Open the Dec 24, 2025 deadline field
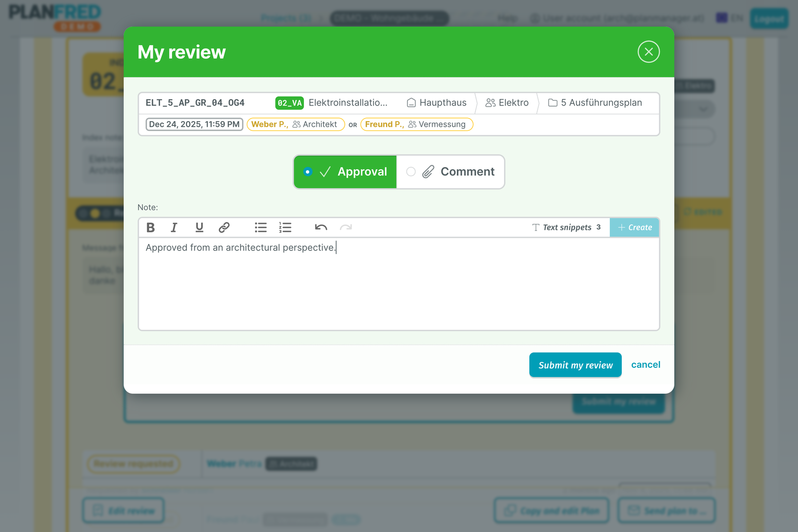This screenshot has height=532, width=798. click(194, 124)
